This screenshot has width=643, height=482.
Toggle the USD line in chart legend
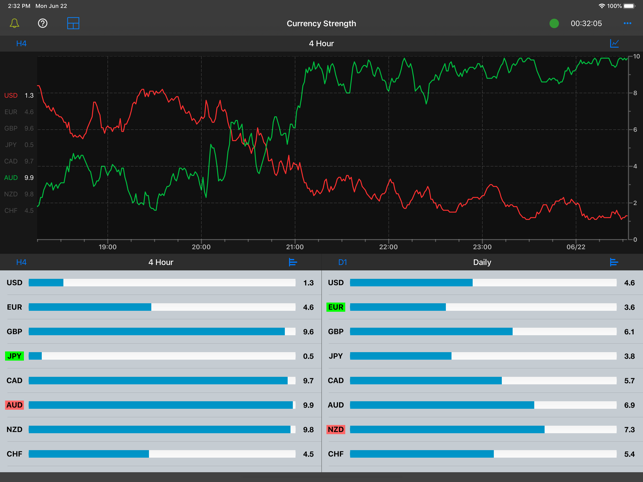point(11,96)
